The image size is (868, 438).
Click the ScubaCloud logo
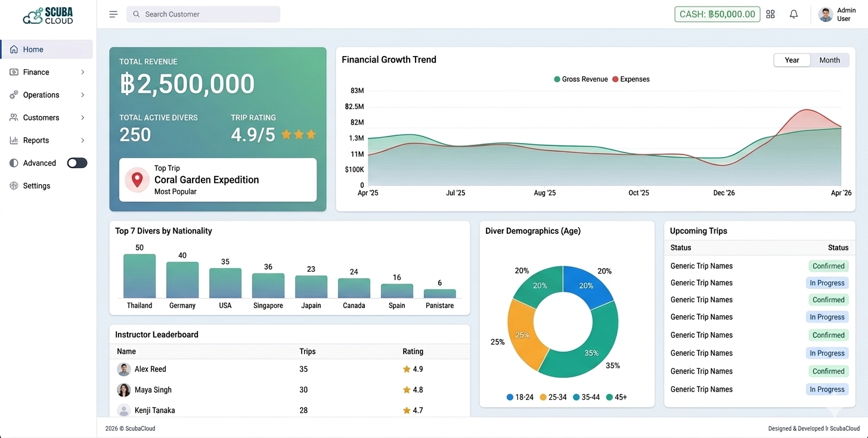click(48, 15)
